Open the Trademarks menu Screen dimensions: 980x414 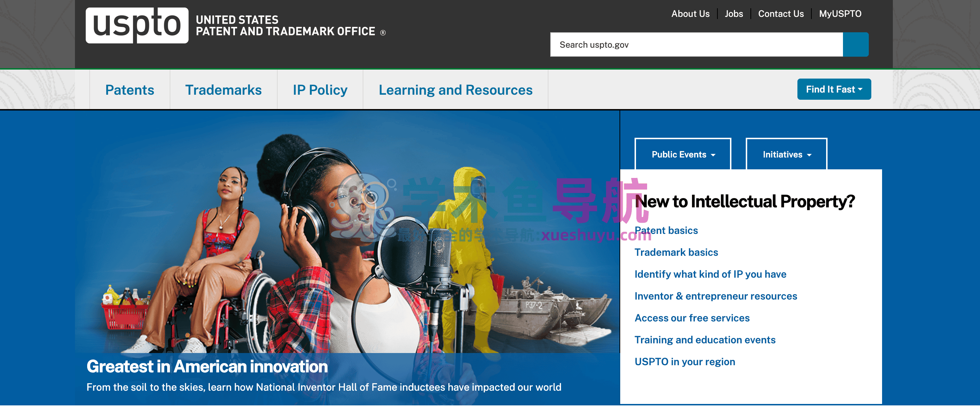pyautogui.click(x=223, y=90)
